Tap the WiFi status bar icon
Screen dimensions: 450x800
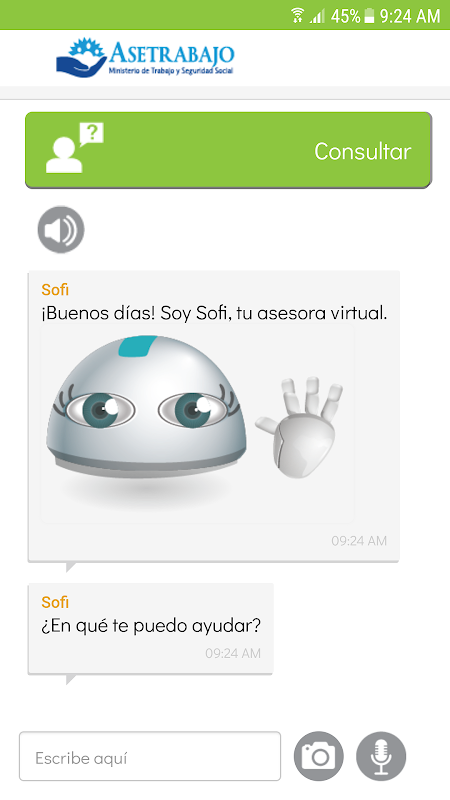coord(297,15)
